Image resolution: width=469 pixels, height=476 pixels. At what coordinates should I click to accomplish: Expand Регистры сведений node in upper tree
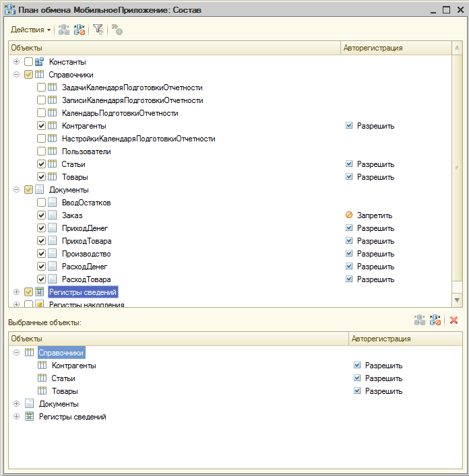(17, 292)
